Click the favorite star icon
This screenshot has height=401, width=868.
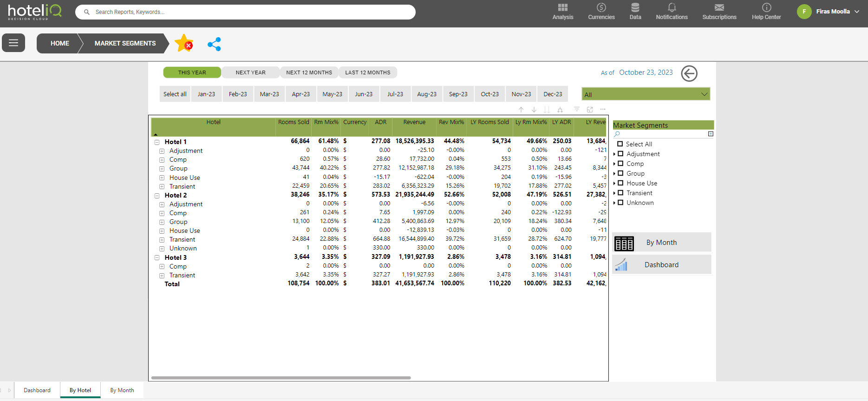183,43
